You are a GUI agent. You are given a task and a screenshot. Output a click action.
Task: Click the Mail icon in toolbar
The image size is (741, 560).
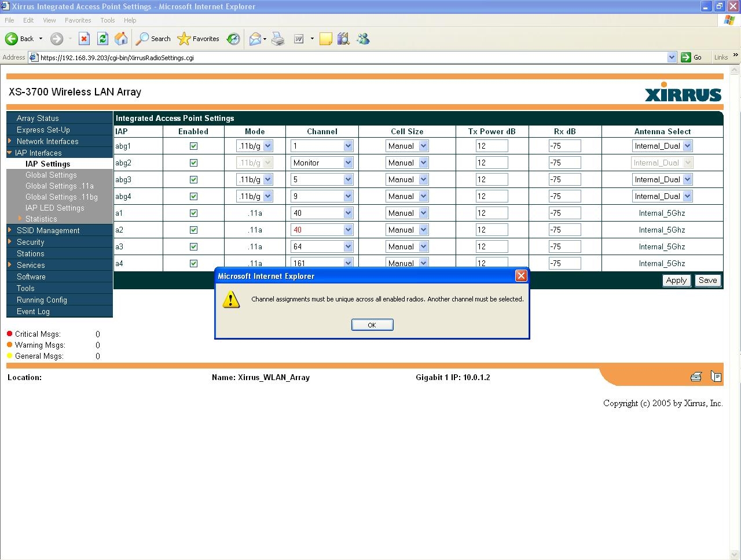coord(255,39)
